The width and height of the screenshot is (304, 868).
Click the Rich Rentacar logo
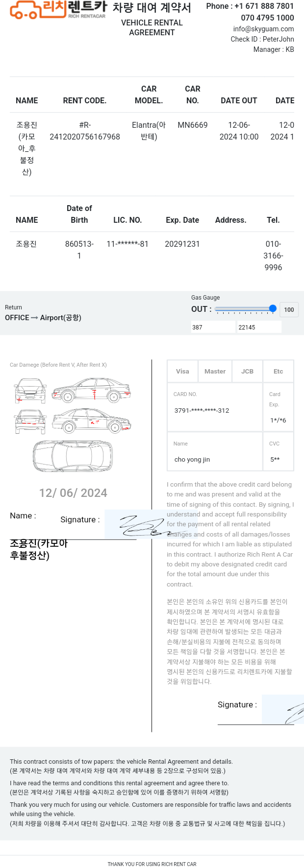[58, 10]
